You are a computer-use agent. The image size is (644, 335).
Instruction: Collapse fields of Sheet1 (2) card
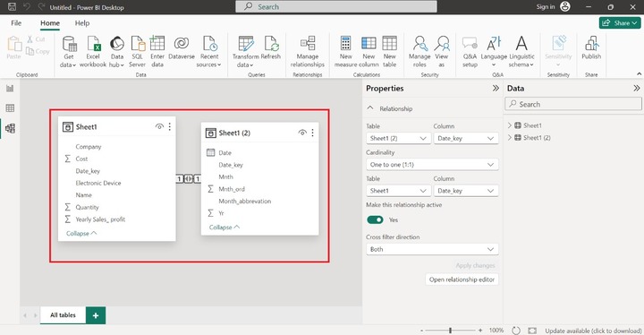point(225,228)
